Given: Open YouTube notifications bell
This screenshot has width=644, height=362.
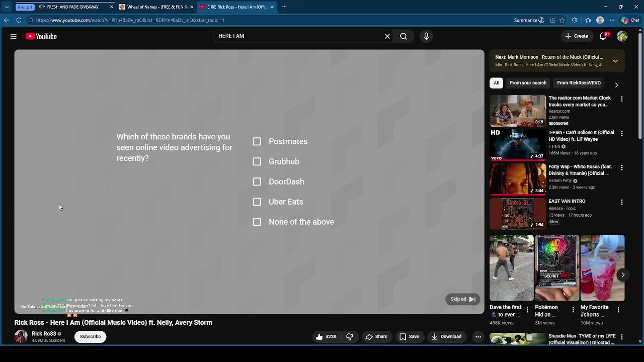Looking at the screenshot, I should [603, 36].
